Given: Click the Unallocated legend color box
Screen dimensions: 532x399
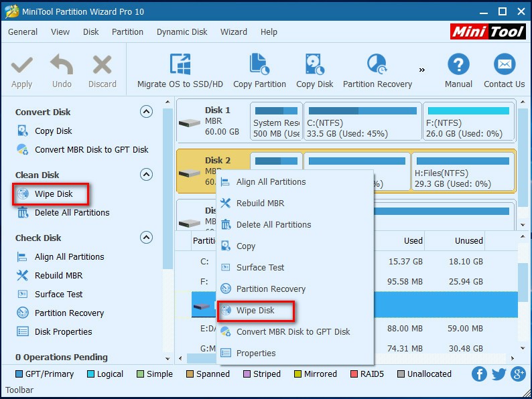Looking at the screenshot, I should 401,374.
